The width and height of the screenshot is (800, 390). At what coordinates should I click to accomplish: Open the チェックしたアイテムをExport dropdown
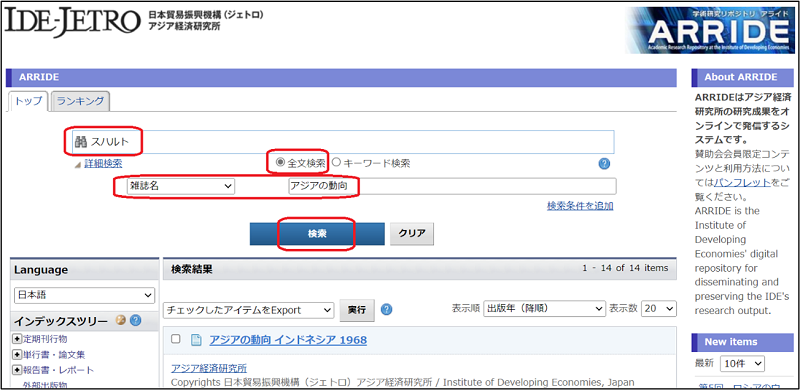[x=248, y=310]
